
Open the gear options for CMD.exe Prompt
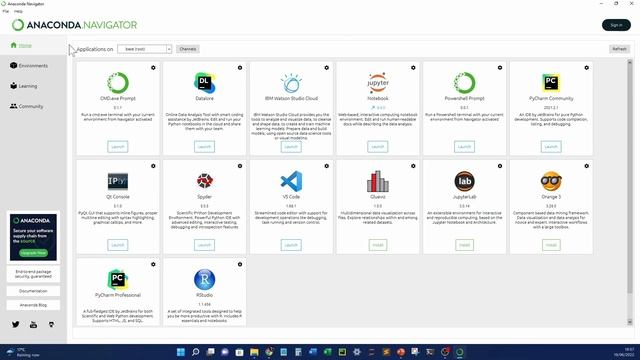pyautogui.click(x=153, y=68)
